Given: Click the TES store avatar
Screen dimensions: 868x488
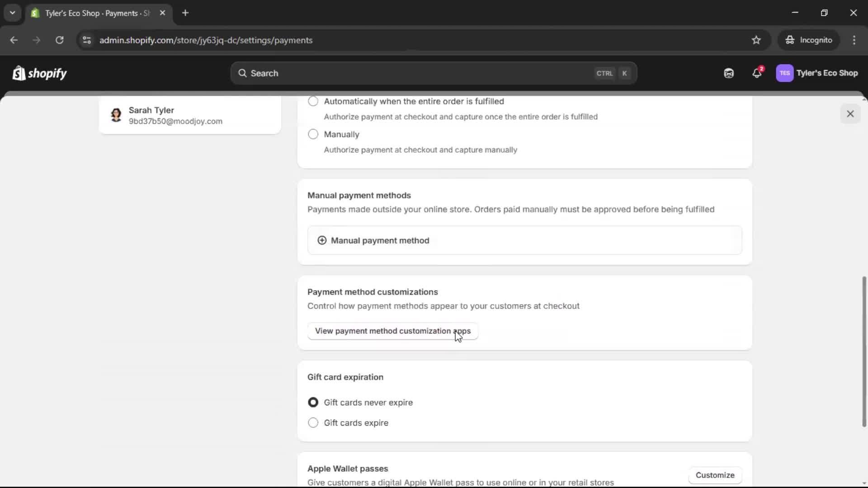Looking at the screenshot, I should coord(785,73).
